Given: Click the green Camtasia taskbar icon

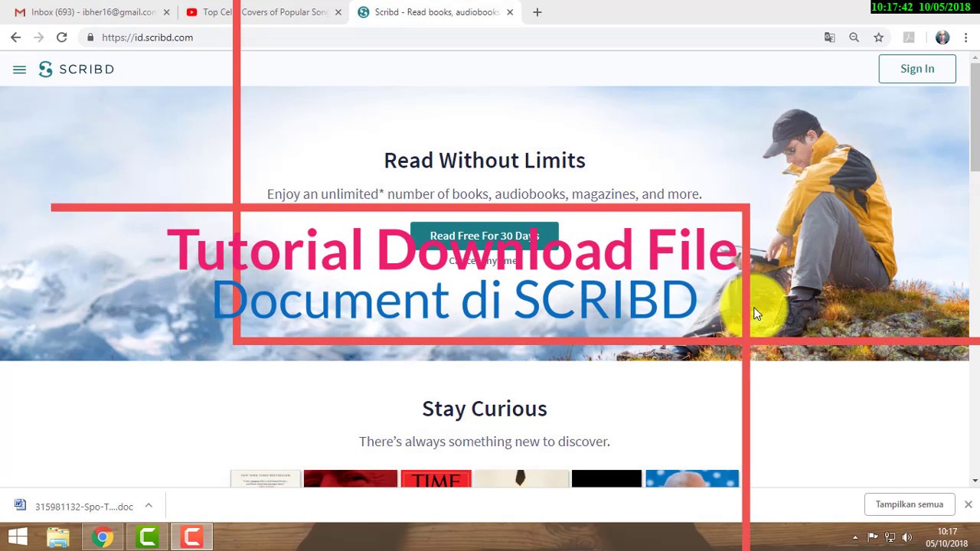Looking at the screenshot, I should 148,537.
